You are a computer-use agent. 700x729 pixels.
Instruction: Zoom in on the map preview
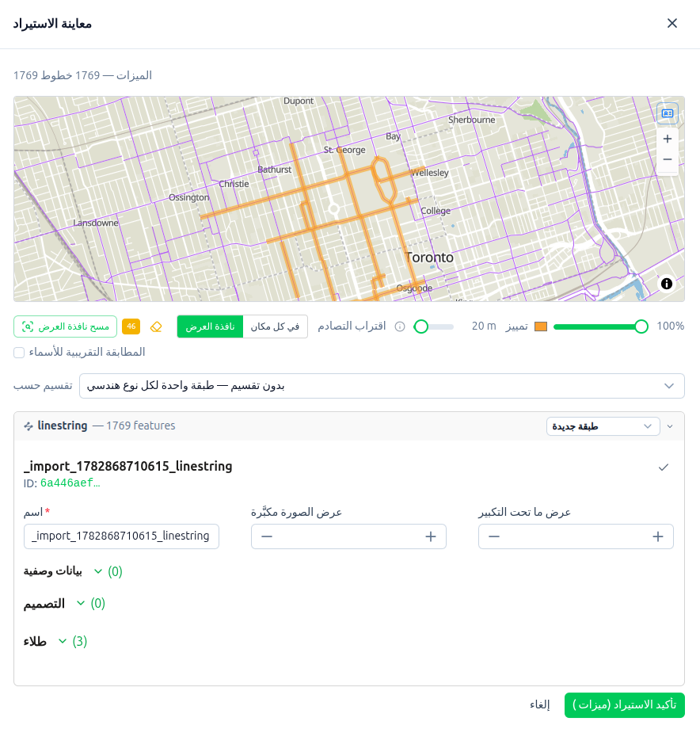(x=668, y=139)
